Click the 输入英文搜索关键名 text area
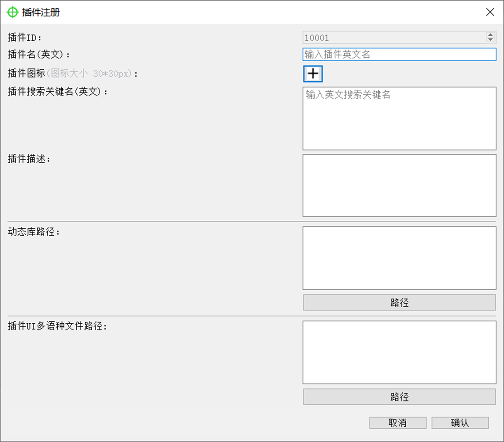 pyautogui.click(x=400, y=118)
